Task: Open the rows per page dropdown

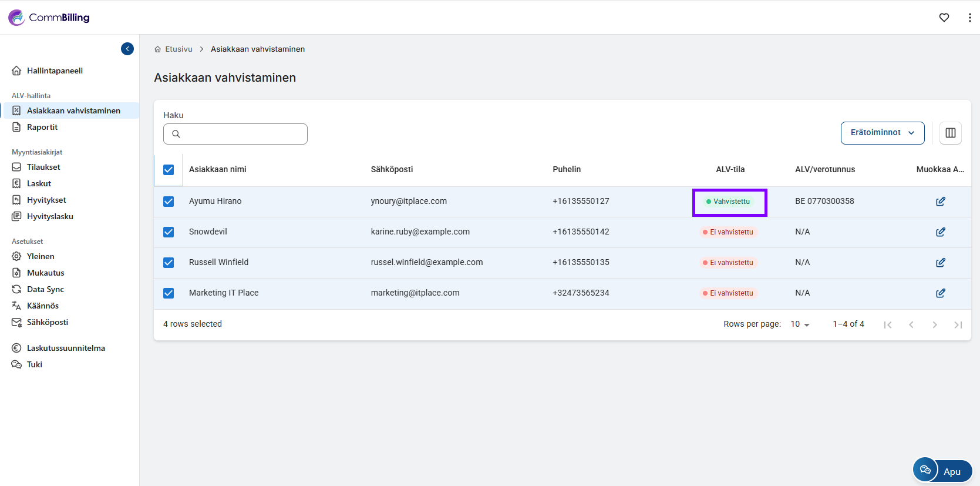Action: (x=800, y=324)
